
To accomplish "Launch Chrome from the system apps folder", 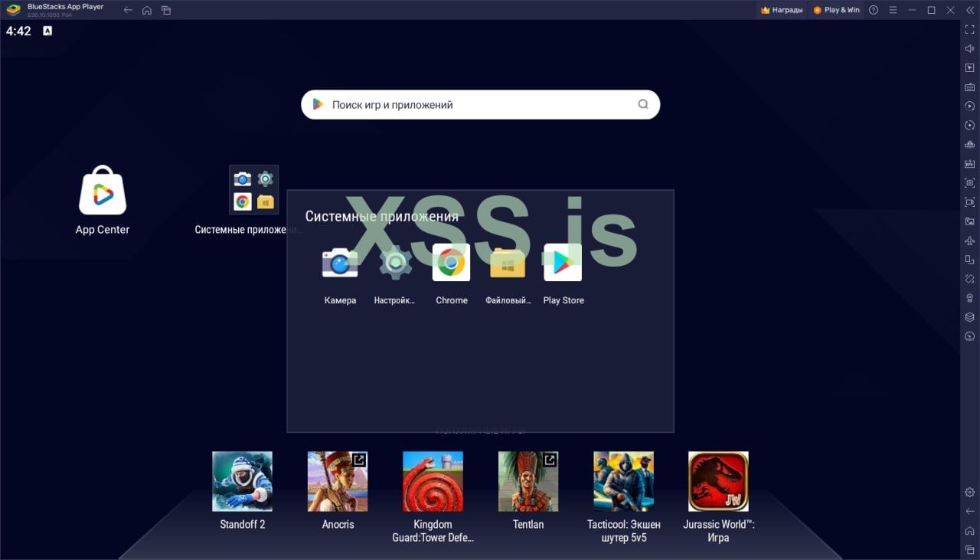I will pyautogui.click(x=452, y=263).
